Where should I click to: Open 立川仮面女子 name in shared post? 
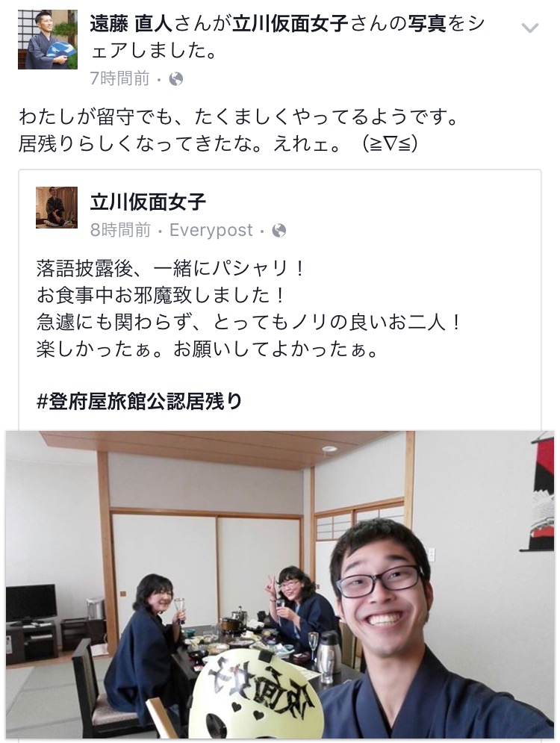pyautogui.click(x=149, y=202)
